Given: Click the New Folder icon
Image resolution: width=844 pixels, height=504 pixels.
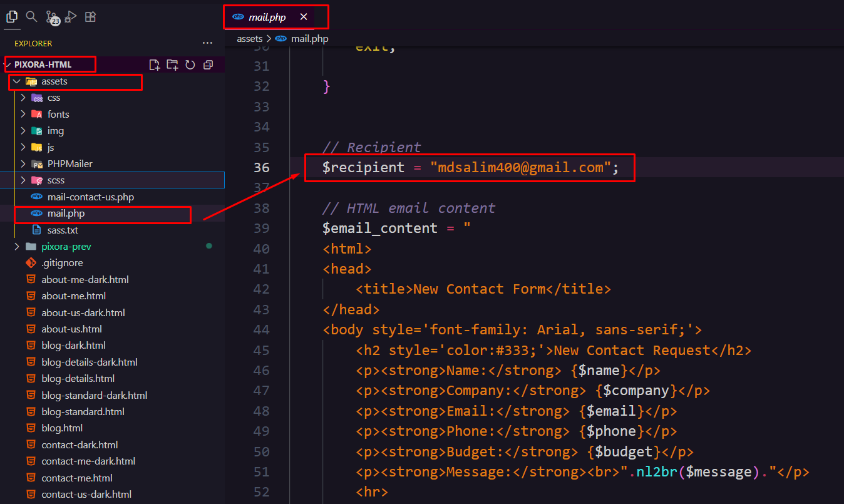Looking at the screenshot, I should pos(172,64).
